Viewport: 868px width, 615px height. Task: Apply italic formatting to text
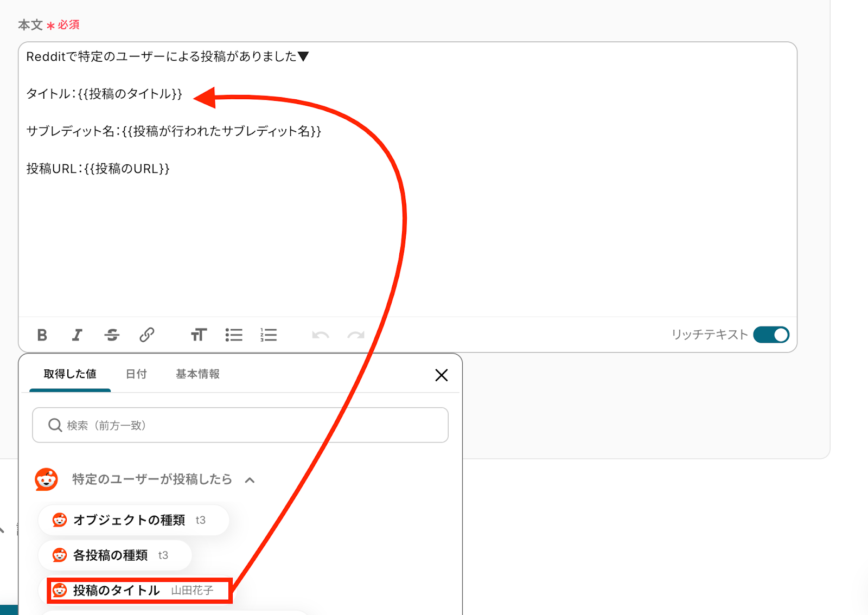pos(77,335)
